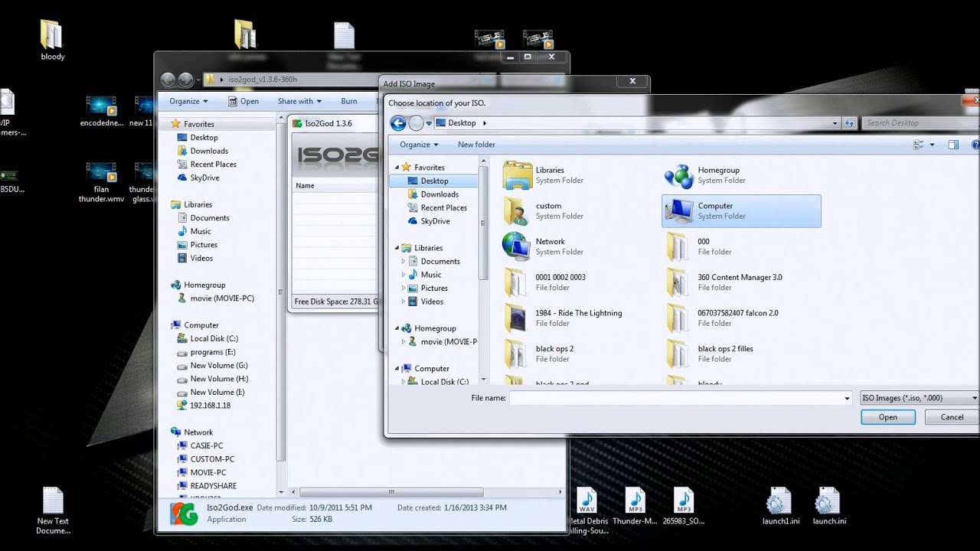Open file type 'ISO Images' dropdown
The height and width of the screenshot is (551, 980).
pyautogui.click(x=920, y=398)
